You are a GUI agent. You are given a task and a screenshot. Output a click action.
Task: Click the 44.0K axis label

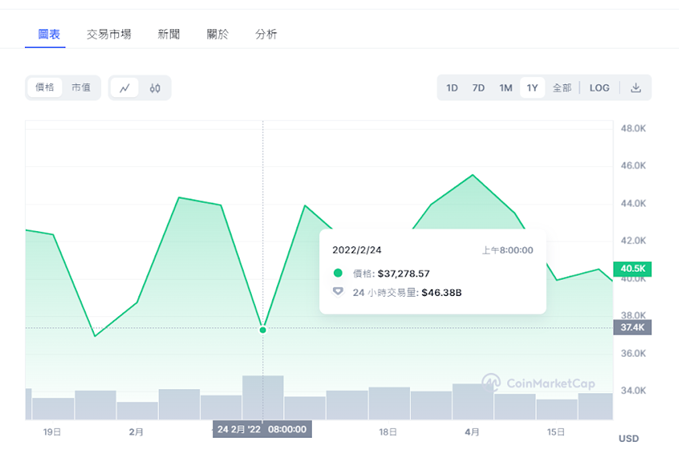(x=633, y=203)
